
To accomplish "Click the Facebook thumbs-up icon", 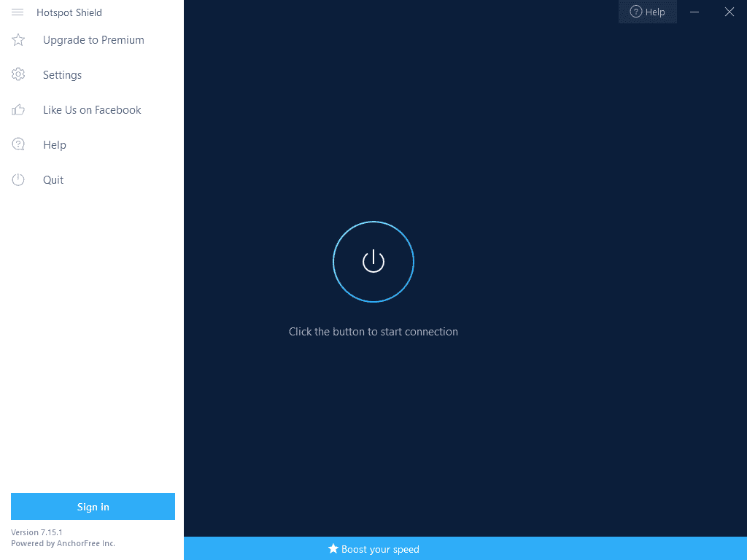I will [x=18, y=110].
